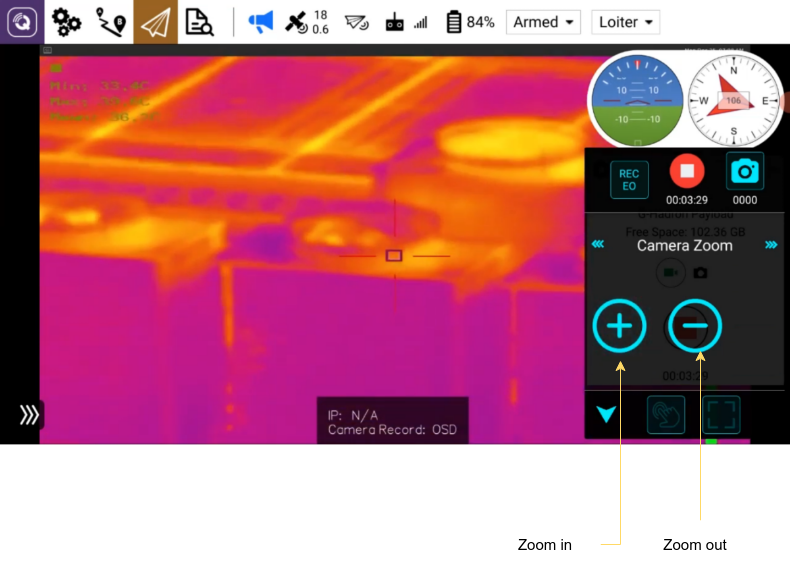Open vehicle setup gears icon

(x=67, y=22)
